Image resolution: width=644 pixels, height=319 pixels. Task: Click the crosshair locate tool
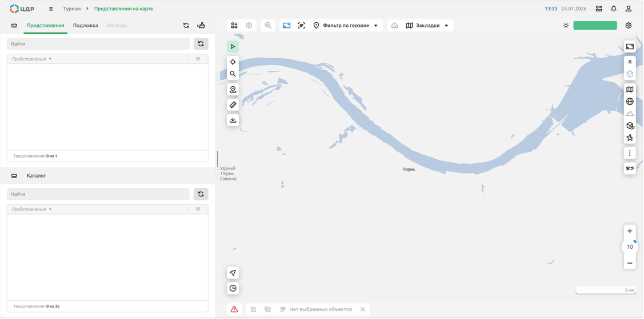pyautogui.click(x=233, y=62)
